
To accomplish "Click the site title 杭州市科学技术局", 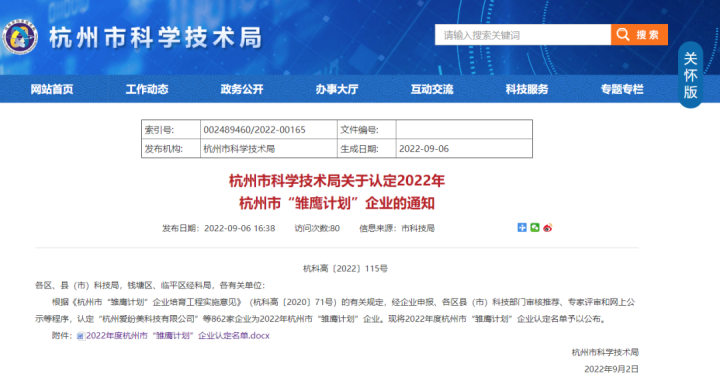I will click(156, 37).
